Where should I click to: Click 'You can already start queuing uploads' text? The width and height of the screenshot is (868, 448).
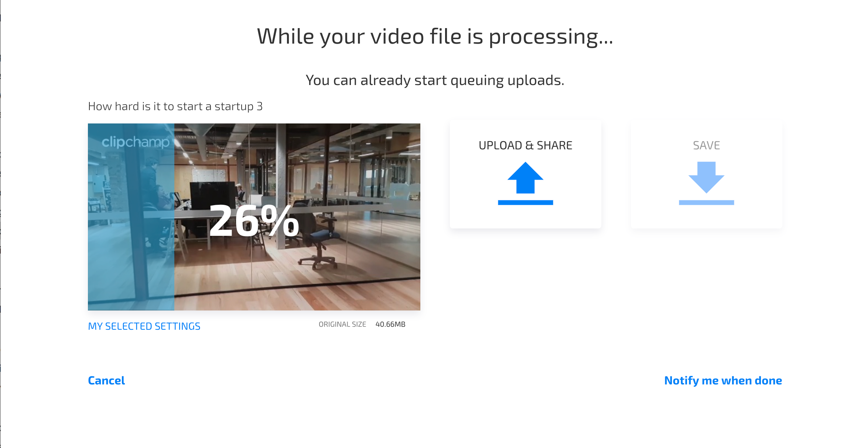coord(435,80)
